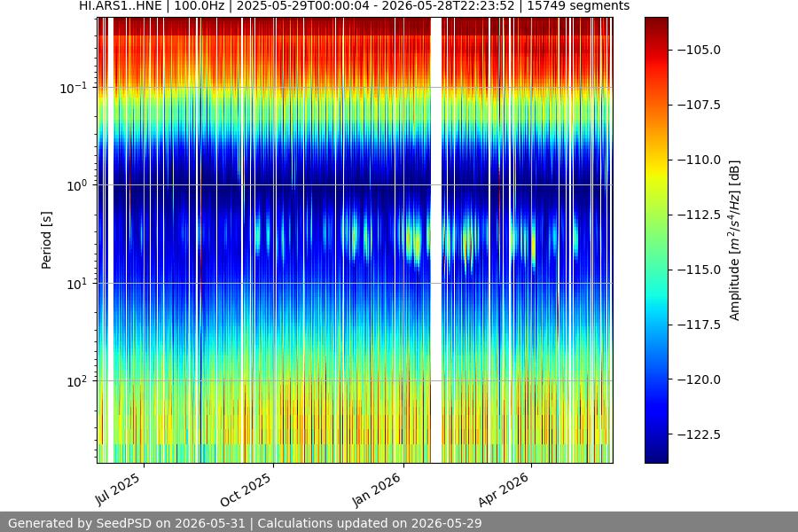Click the 'Generated by SeedPSD' footer text
Screen dimensions: 798x532
(x=245, y=523)
